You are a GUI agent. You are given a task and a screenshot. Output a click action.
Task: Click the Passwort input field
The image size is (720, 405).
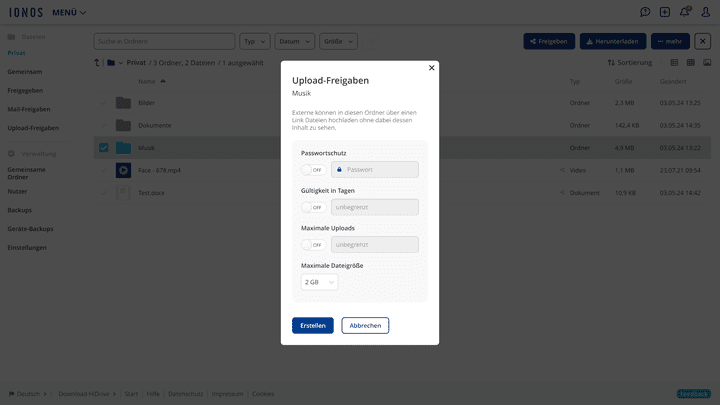pyautogui.click(x=375, y=170)
